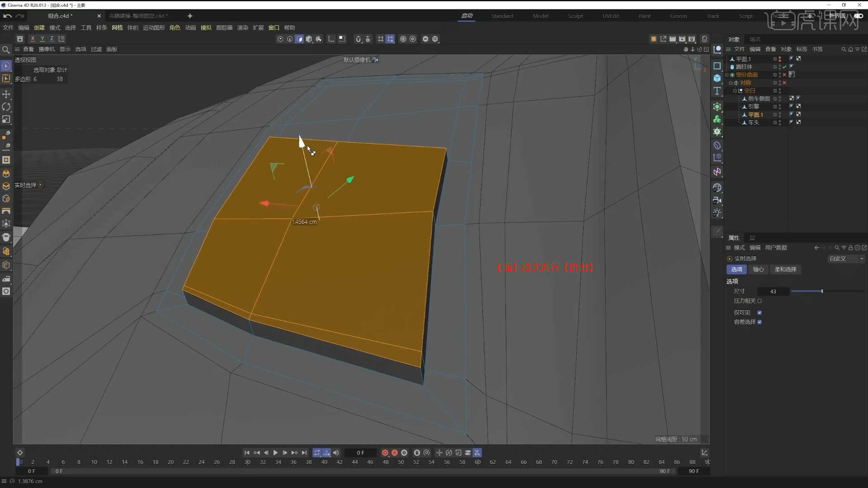Add a Cube primitive from the side palette
Image resolution: width=868 pixels, height=488 pixels.
tap(717, 78)
